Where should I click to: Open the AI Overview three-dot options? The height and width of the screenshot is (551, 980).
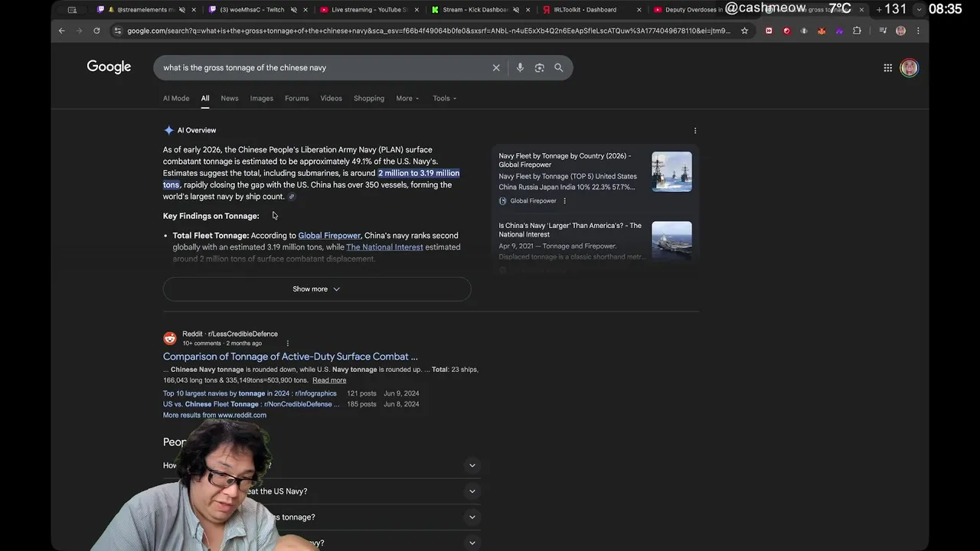(694, 130)
